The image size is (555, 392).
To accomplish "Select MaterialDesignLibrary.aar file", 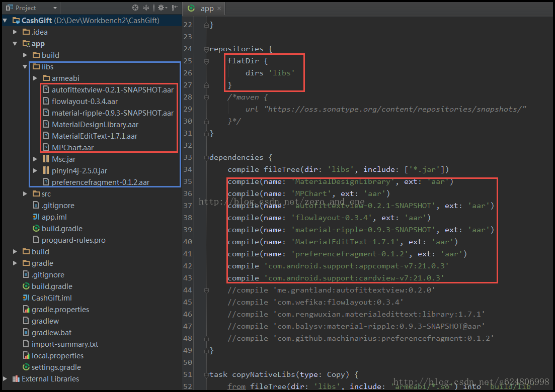I will [x=95, y=125].
